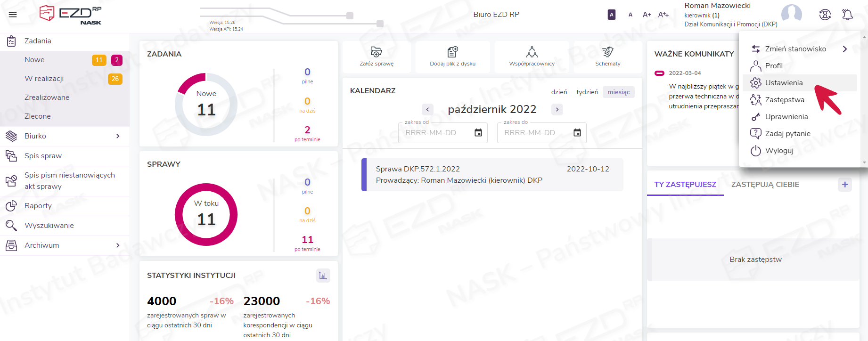Open the hamburger menu icon
The width and height of the screenshot is (868, 341).
[13, 15]
